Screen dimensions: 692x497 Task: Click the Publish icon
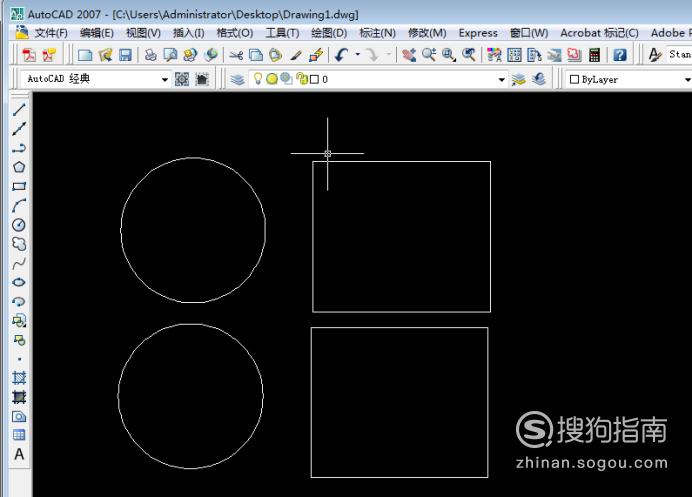tap(191, 55)
